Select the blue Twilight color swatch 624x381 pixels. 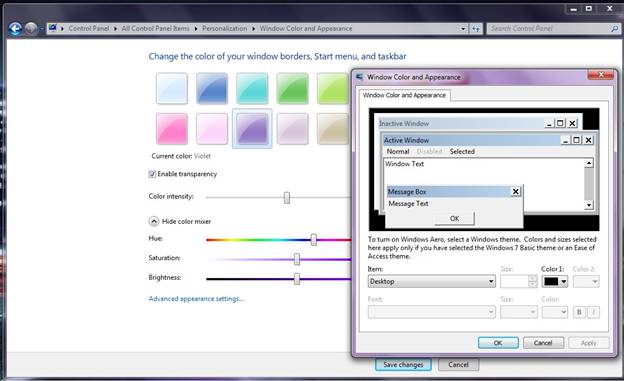tap(212, 88)
